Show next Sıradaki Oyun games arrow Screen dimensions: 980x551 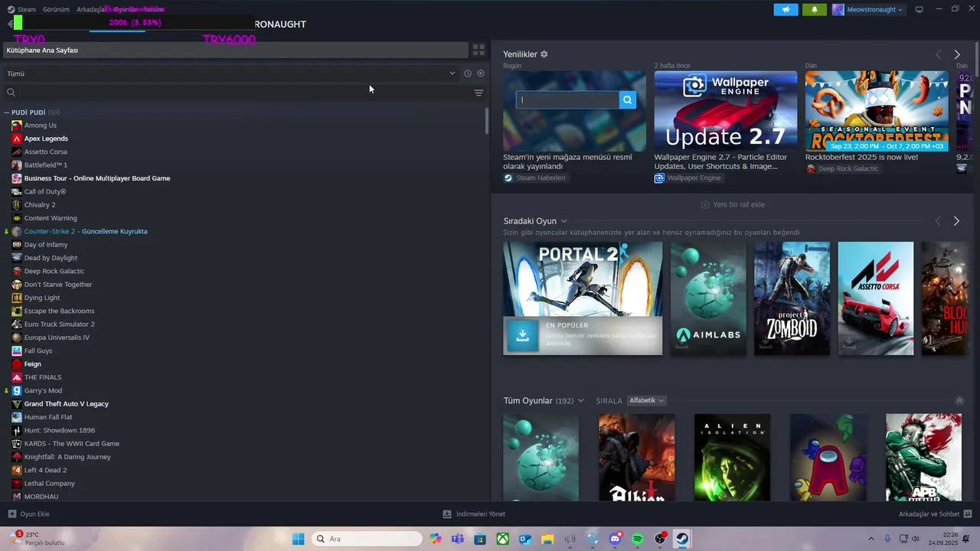[x=956, y=221]
